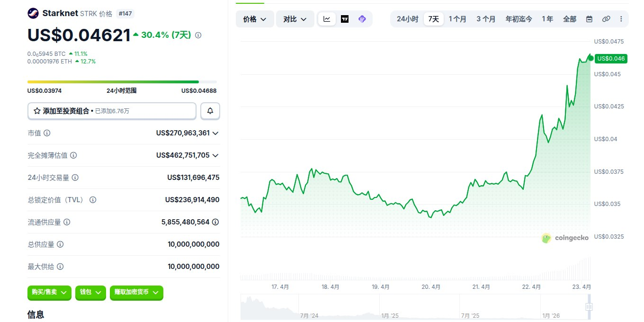Switch to line chart view icon
Image resolution: width=644 pixels, height=322 pixels.
click(327, 19)
